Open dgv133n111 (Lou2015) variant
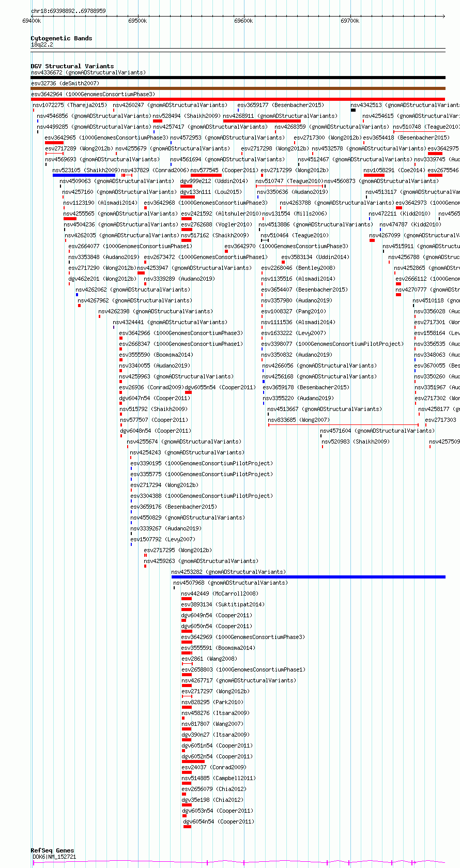 pyautogui.click(x=211, y=192)
